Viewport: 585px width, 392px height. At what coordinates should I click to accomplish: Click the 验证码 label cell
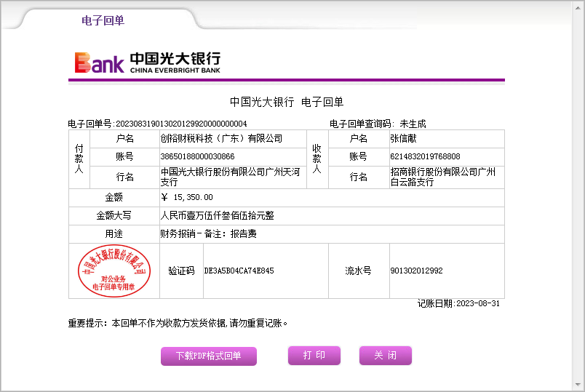181,271
